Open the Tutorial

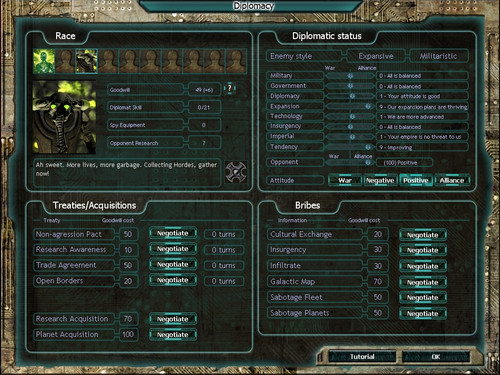[362, 357]
